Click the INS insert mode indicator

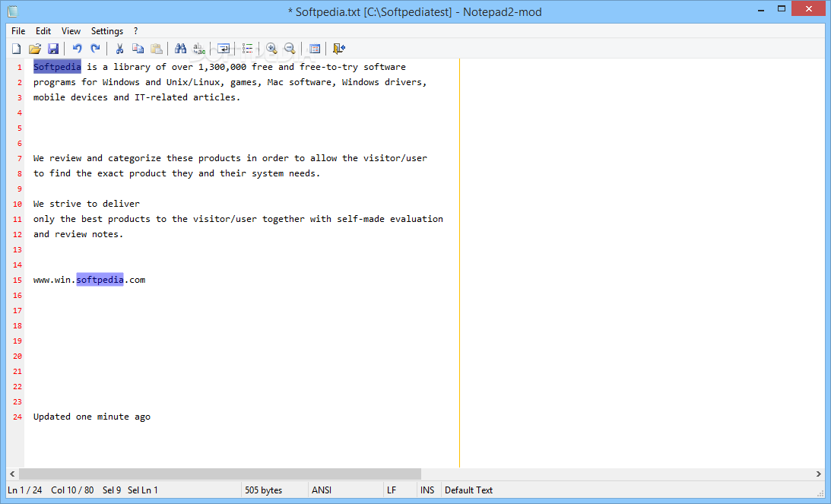tap(427, 490)
